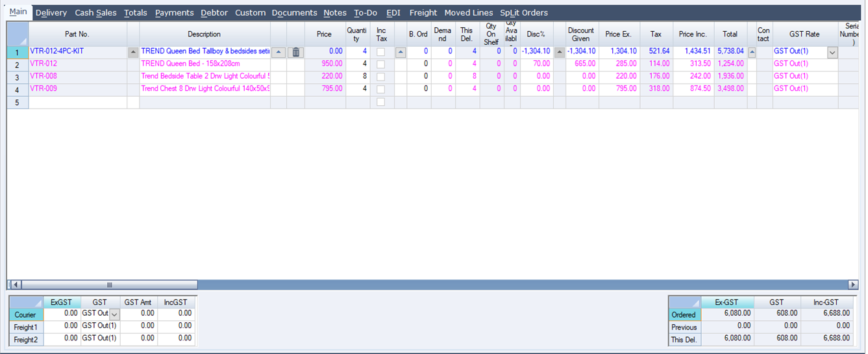Viewport: 868px width, 354px height.
Task: Switch to the Delivery tab
Action: (x=51, y=12)
